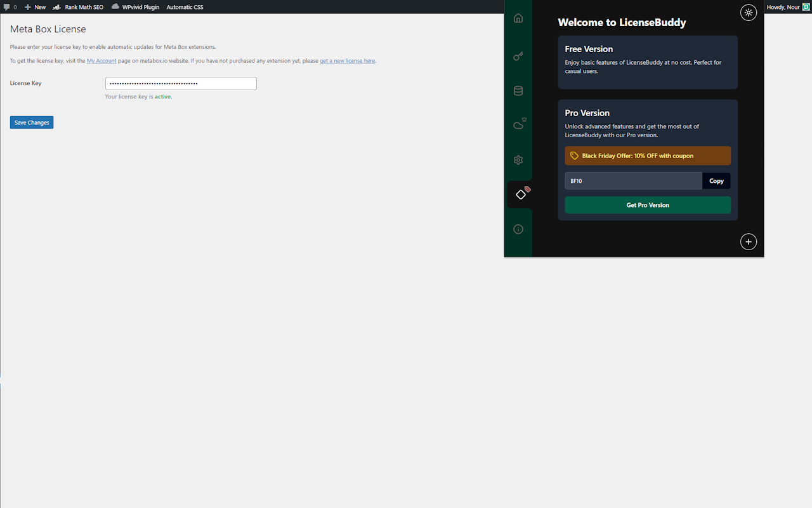Image resolution: width=812 pixels, height=508 pixels.
Task: Click the user avatar next to Howdy, Nour
Action: coord(806,7)
